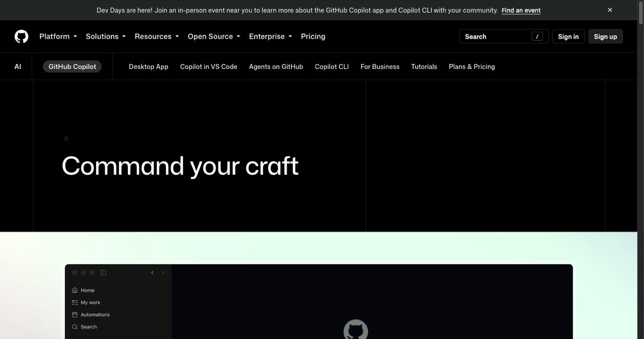Expand the Enterprise menu

[270, 36]
